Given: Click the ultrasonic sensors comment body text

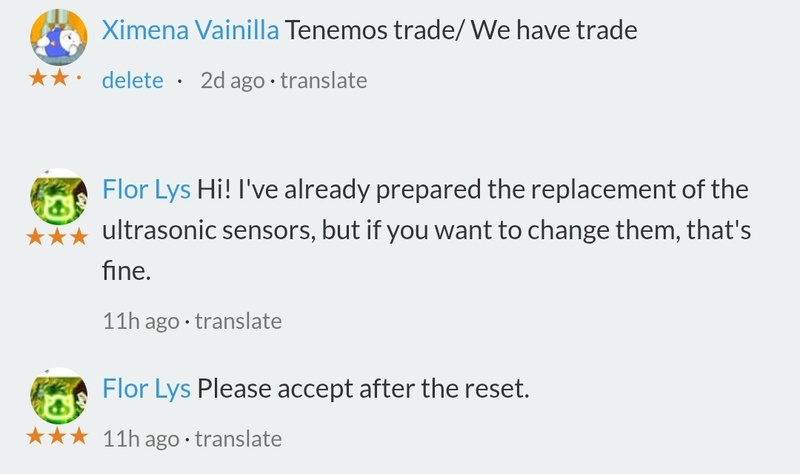Looking at the screenshot, I should (420, 231).
